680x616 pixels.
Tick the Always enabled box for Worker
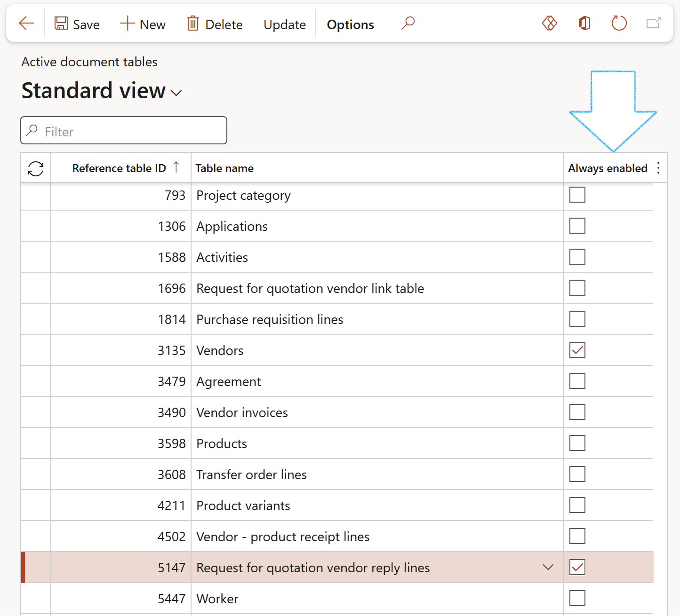point(577,598)
